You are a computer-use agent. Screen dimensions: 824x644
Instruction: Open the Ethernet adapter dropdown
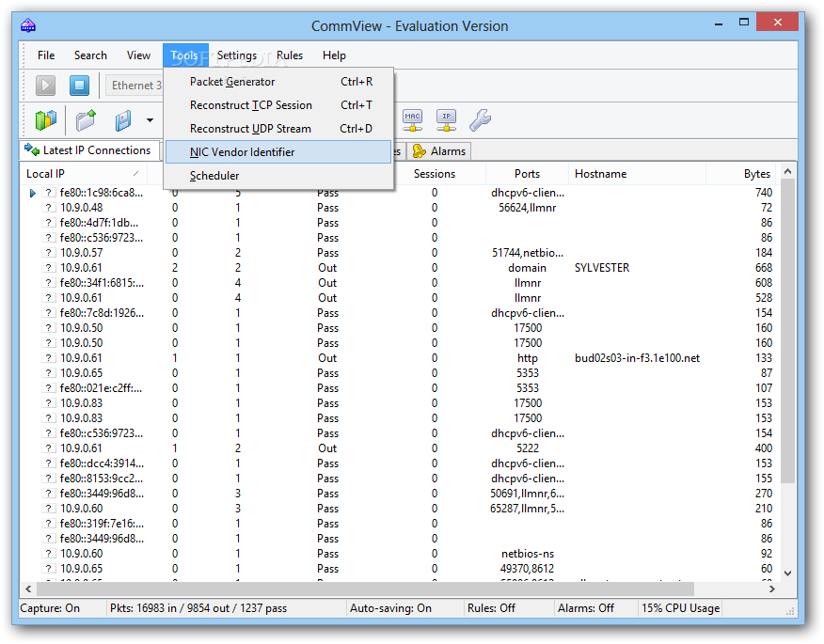(x=135, y=86)
